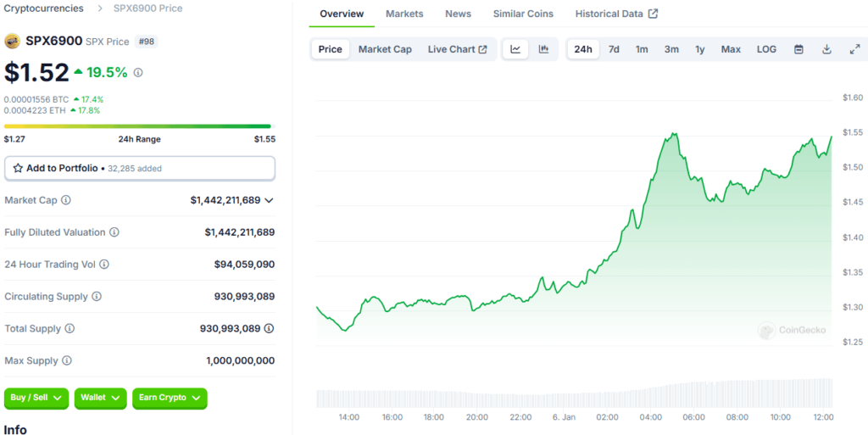Click the $1.27 range low label
868x435 pixels.
(x=14, y=139)
